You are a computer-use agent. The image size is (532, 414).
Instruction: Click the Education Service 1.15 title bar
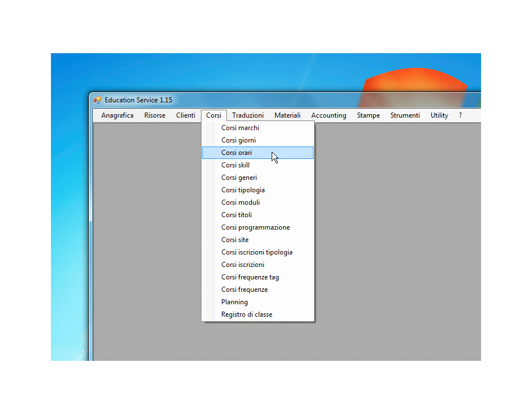[285, 100]
